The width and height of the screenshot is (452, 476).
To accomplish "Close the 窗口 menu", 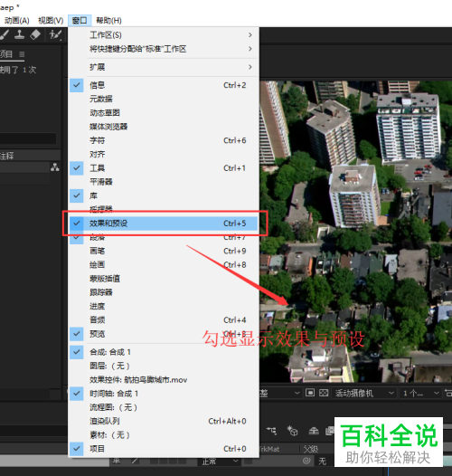I will tap(80, 21).
